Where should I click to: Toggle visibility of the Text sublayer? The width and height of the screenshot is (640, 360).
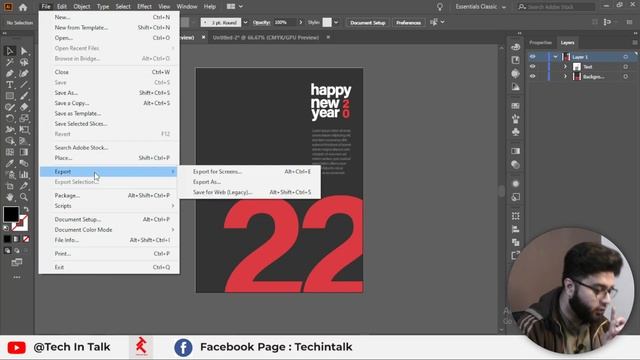(533, 67)
